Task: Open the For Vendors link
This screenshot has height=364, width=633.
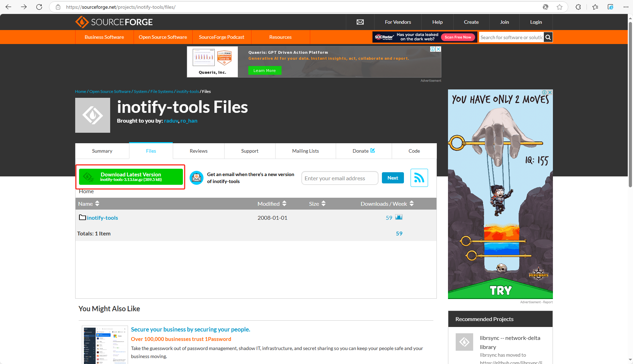Action: [398, 22]
